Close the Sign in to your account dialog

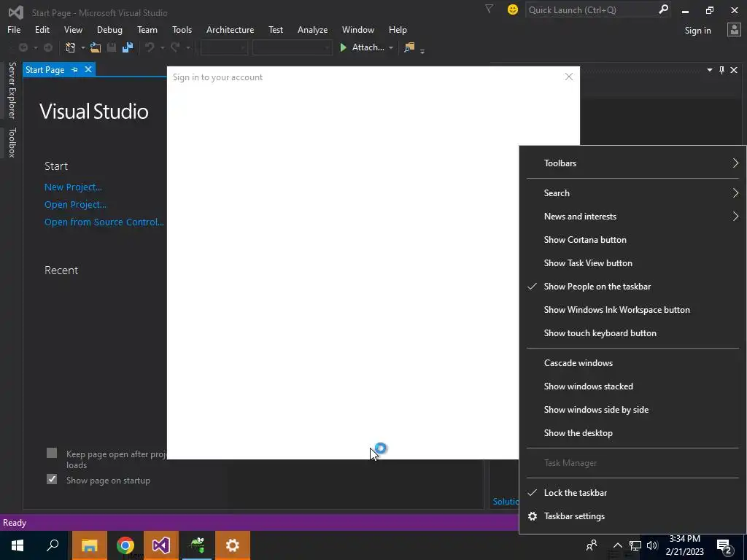(569, 77)
